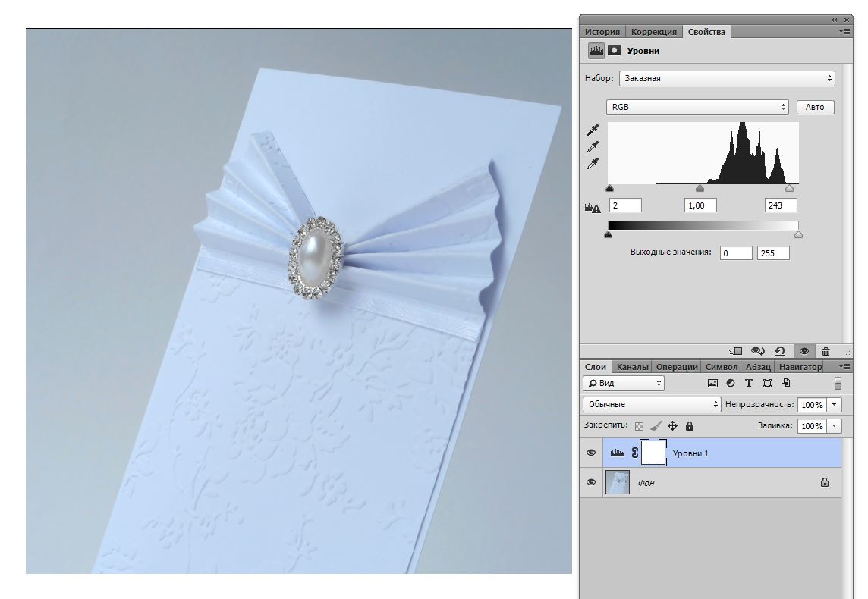This screenshot has height=599, width=868.
Task: Switch to the Операции tab
Action: coord(677,367)
